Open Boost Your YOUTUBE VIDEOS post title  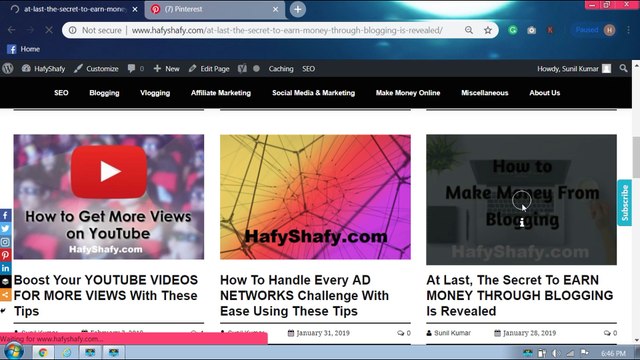[x=106, y=296]
